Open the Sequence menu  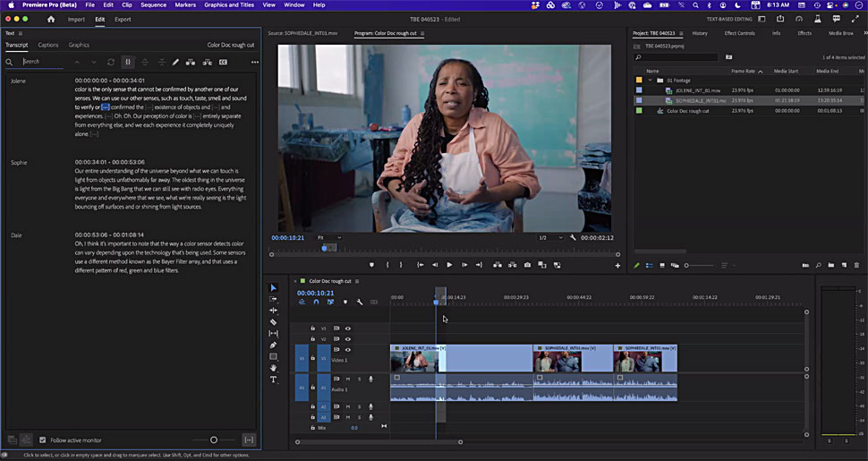pos(153,5)
